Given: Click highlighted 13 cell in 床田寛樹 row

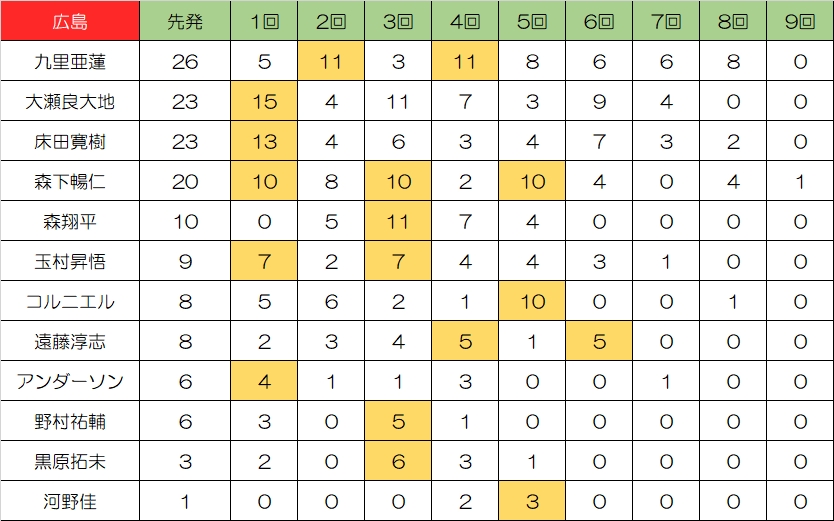Looking at the screenshot, I should pyautogui.click(x=264, y=141).
